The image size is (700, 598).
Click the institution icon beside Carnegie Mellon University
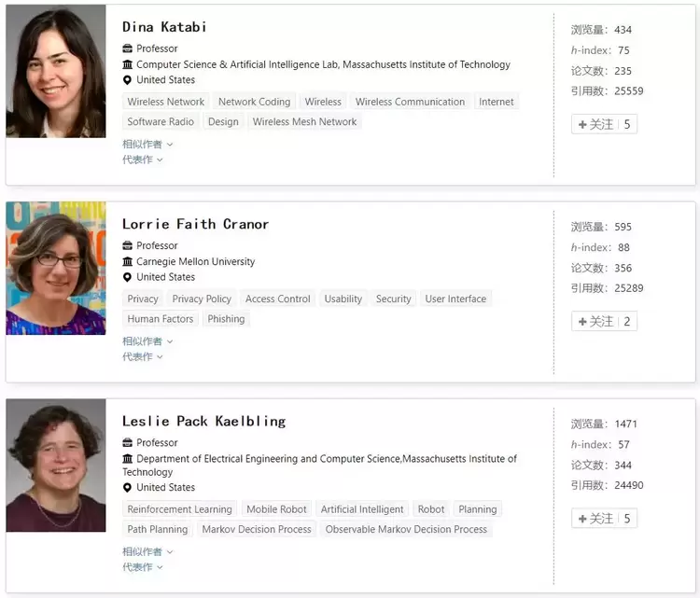click(128, 262)
